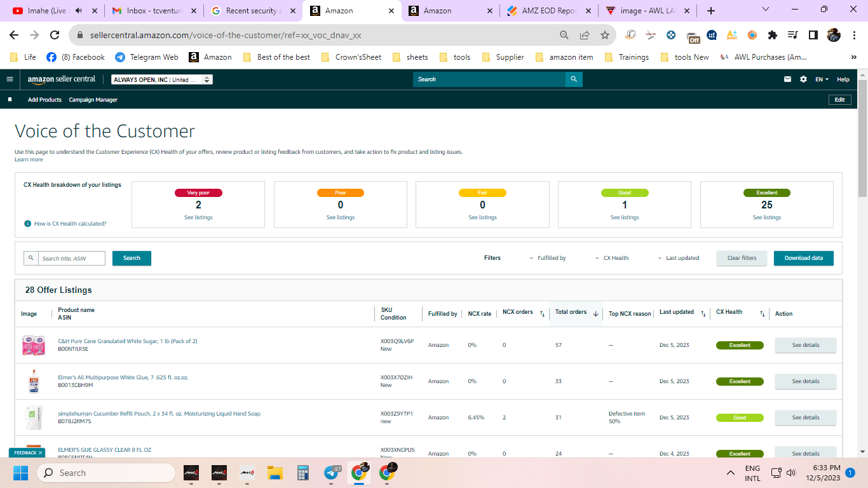This screenshot has height=488, width=868.
Task: Click the info icon beside CX Health calculated
Action: coord(27,224)
